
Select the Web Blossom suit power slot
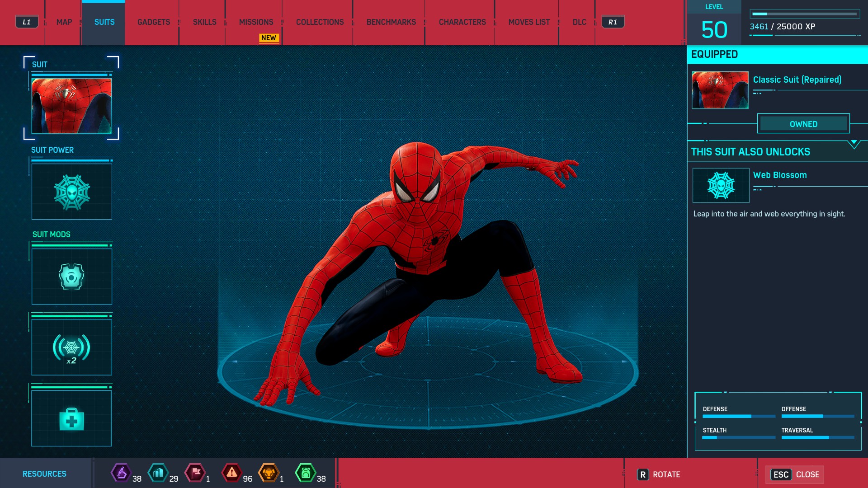(71, 192)
